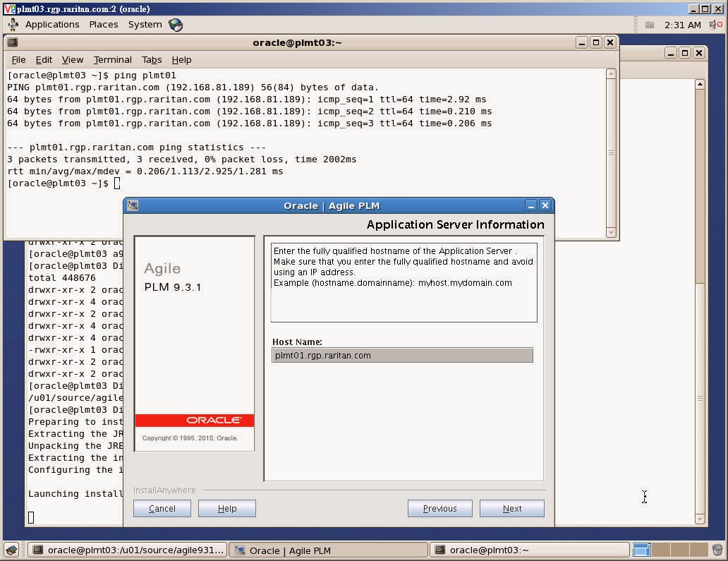
Task: Click up arrow of front terminal scrollbar
Action: click(x=611, y=74)
